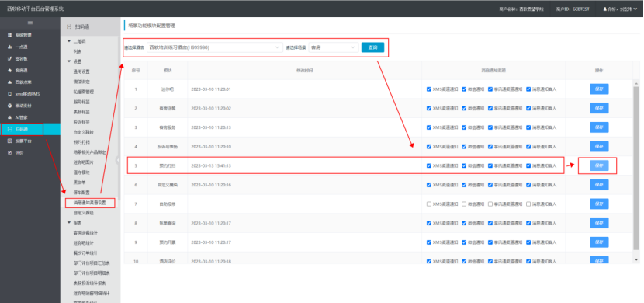Uncheck 掌讯通渠道通知 in row 3
This screenshot has width=644, height=303.
[x=490, y=127]
